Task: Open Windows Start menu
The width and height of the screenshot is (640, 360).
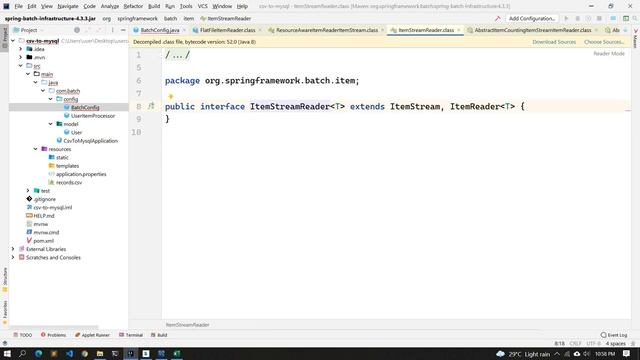Action: click(7, 354)
